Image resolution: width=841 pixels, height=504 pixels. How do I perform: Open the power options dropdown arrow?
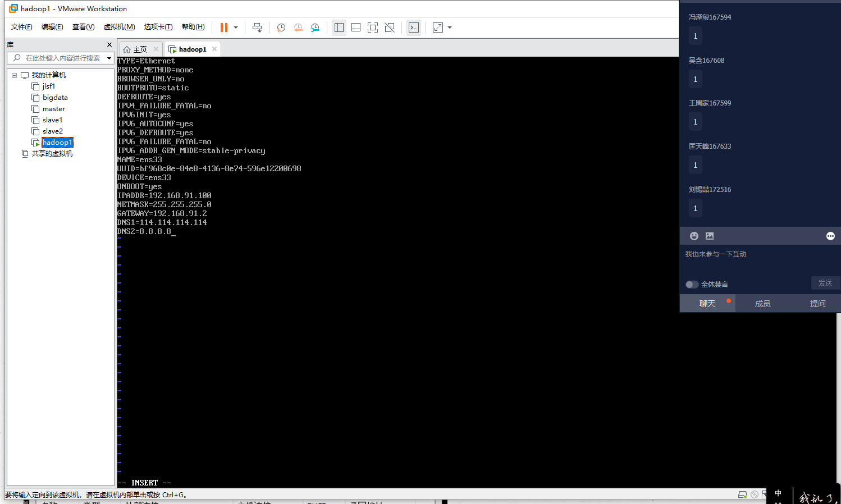point(236,28)
